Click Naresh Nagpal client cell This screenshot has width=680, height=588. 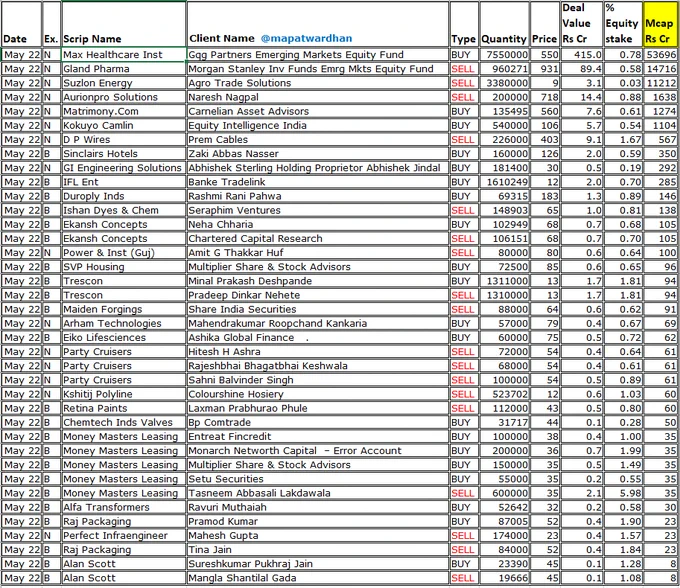click(x=318, y=97)
